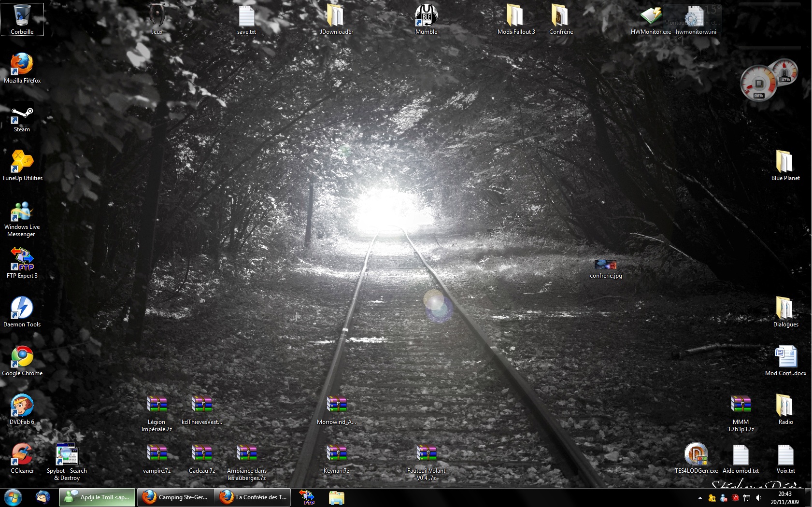The image size is (812, 507).
Task: Select the Mod Conf..docx document
Action: coord(785,361)
